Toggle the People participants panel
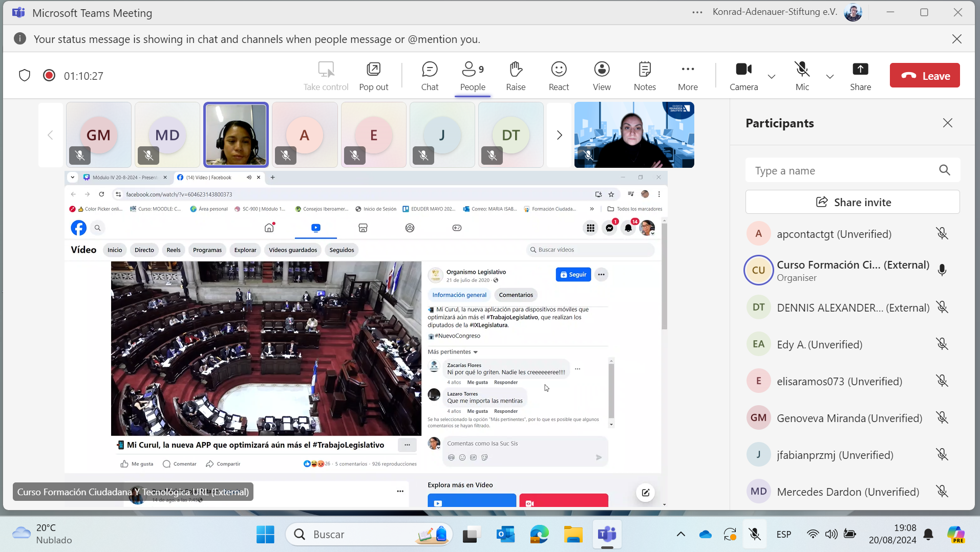Viewport: 980px width, 552px height. pyautogui.click(x=472, y=76)
